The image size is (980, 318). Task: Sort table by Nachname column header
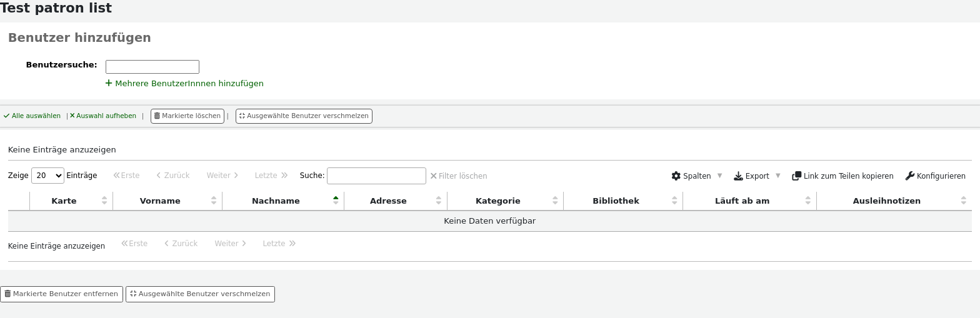[276, 201]
